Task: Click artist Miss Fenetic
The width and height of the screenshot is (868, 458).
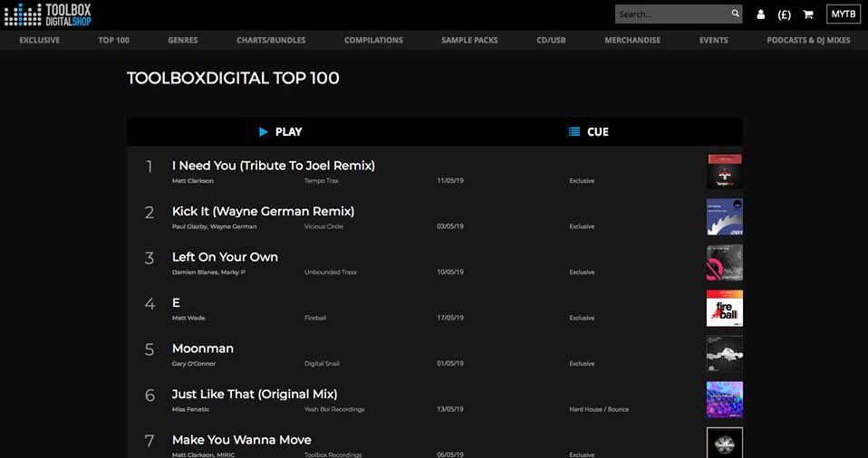Action: [190, 409]
